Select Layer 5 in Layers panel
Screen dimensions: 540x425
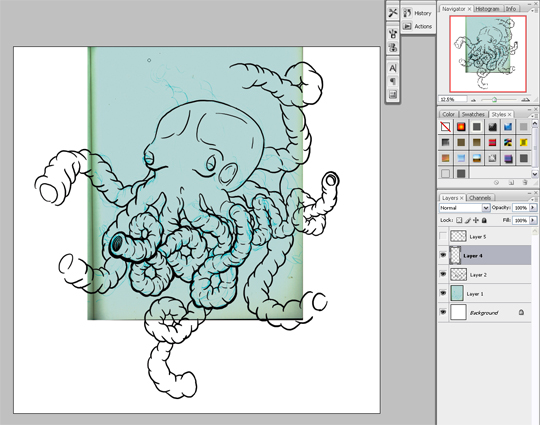click(x=485, y=236)
